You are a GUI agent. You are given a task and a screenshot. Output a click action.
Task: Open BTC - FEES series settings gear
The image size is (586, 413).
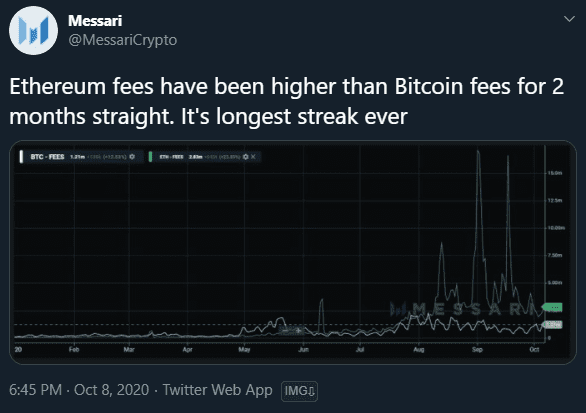point(132,157)
